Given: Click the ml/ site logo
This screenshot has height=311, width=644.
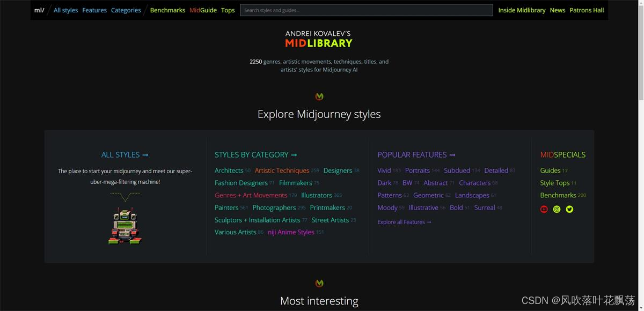Looking at the screenshot, I should [x=39, y=10].
